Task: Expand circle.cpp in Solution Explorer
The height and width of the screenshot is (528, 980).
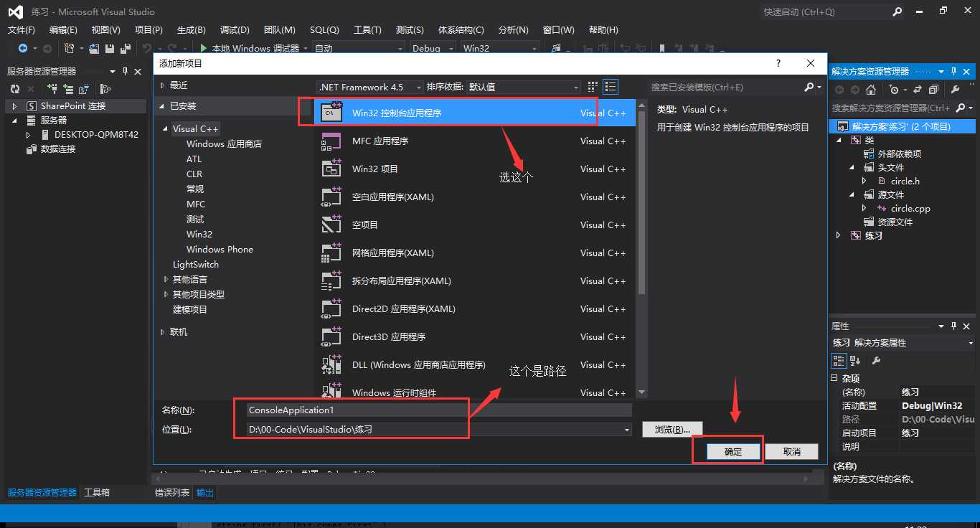Action: click(x=864, y=209)
